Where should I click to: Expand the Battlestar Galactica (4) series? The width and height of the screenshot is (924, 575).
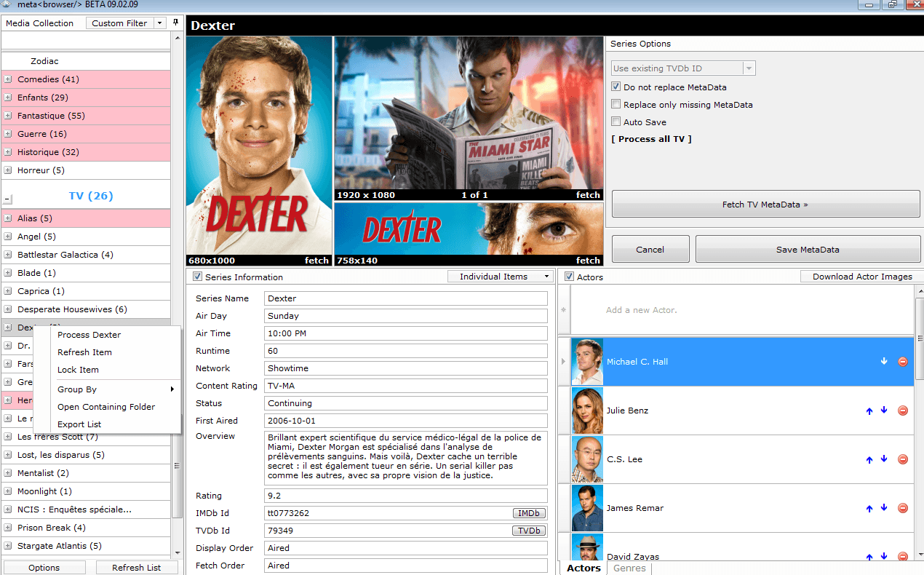(x=8, y=255)
